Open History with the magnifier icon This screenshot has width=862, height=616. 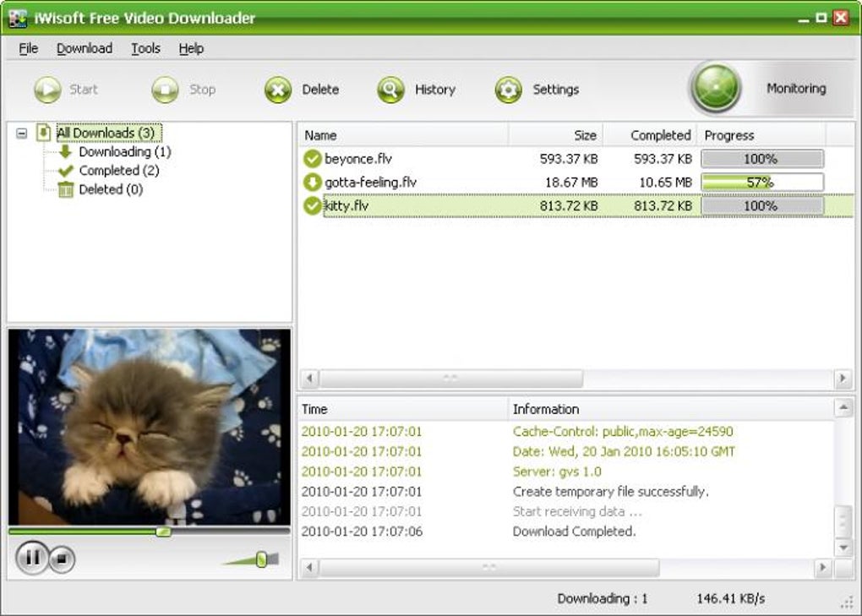pyautogui.click(x=391, y=90)
